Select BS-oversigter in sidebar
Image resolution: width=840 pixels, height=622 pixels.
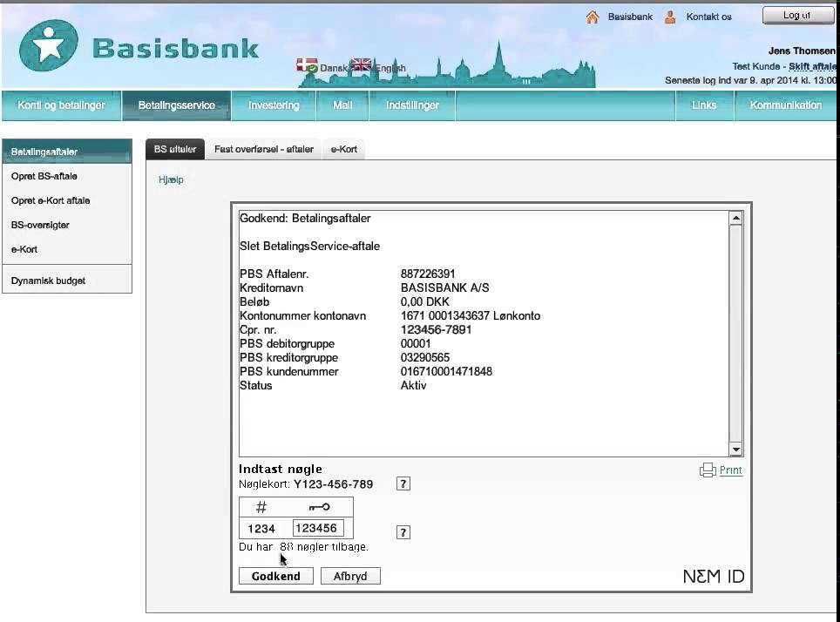tap(67, 225)
